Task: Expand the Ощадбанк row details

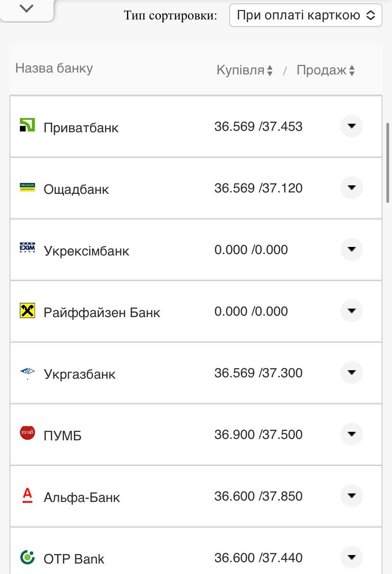Action: pyautogui.click(x=351, y=188)
